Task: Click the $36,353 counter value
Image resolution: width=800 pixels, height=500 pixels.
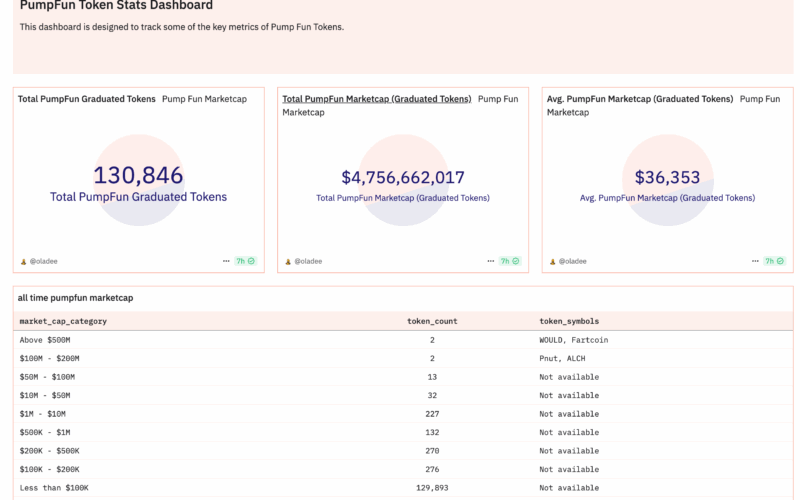Action: [x=667, y=177]
